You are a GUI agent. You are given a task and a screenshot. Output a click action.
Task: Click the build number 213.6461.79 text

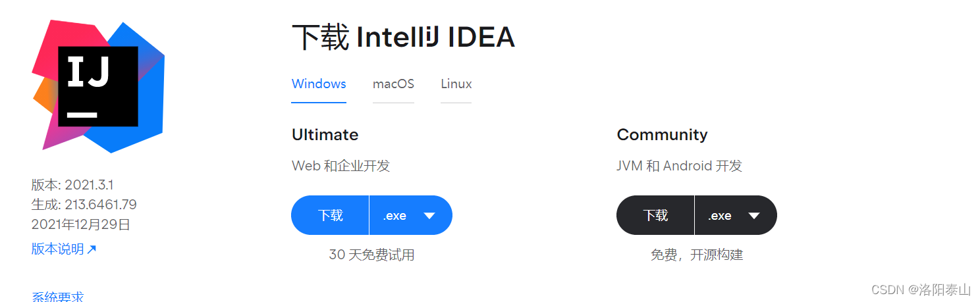[101, 205]
